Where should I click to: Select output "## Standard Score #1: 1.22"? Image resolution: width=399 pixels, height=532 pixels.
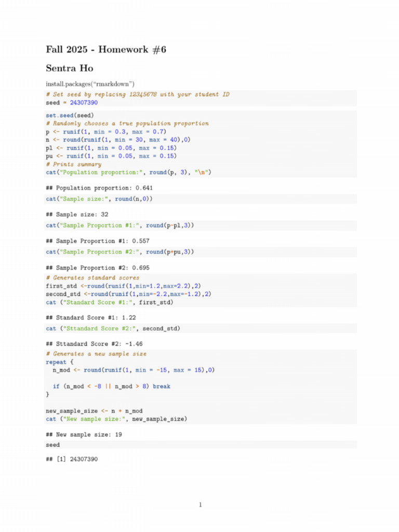click(x=91, y=317)
